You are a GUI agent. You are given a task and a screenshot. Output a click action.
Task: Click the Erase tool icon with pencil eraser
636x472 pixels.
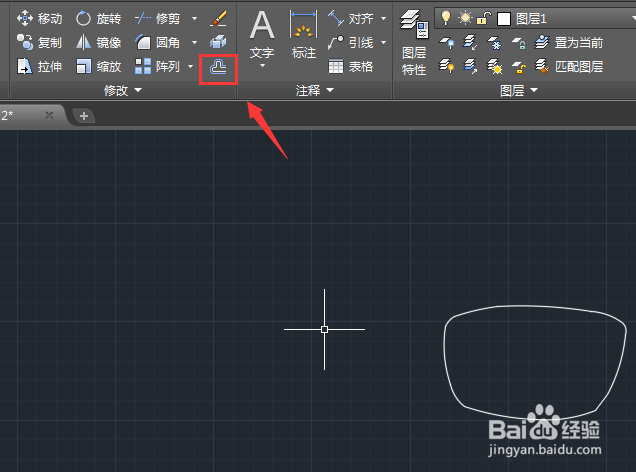click(218, 19)
